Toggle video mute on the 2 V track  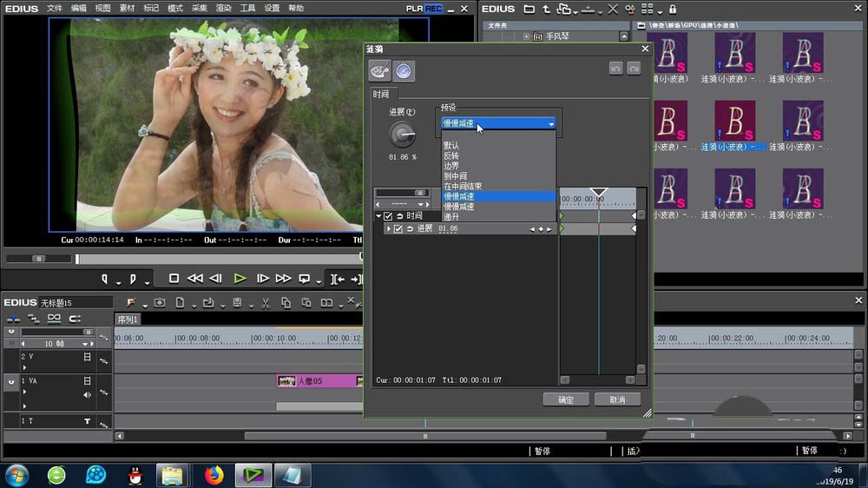[87, 357]
